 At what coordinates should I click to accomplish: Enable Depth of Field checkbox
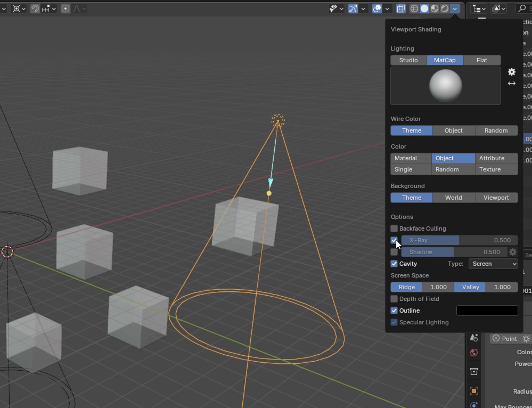pos(394,299)
